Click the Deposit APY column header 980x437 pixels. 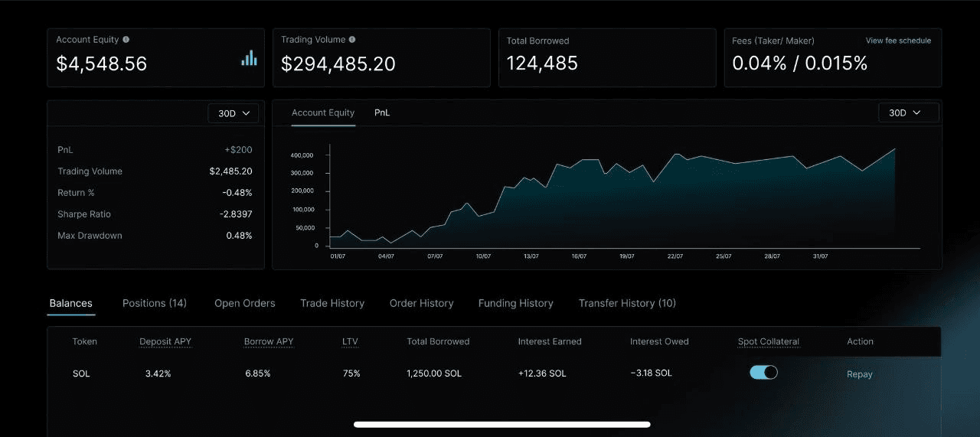pyautogui.click(x=165, y=342)
